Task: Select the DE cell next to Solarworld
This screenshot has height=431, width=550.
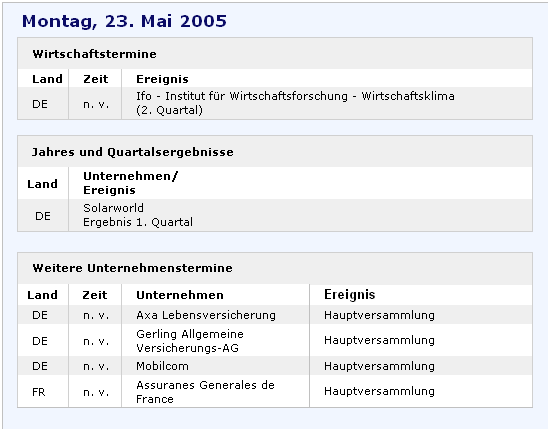Action: (42, 216)
